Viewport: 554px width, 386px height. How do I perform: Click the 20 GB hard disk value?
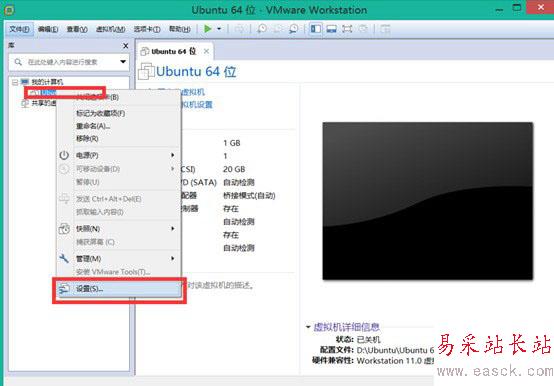pos(234,169)
